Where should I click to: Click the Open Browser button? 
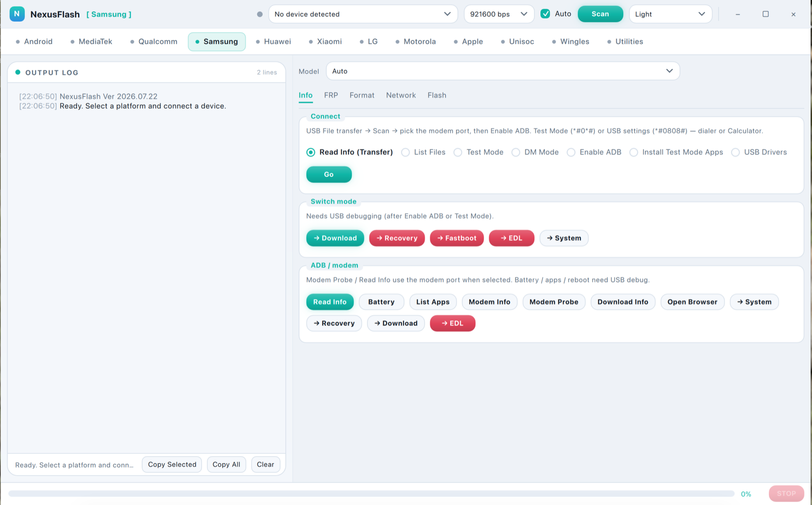click(693, 302)
